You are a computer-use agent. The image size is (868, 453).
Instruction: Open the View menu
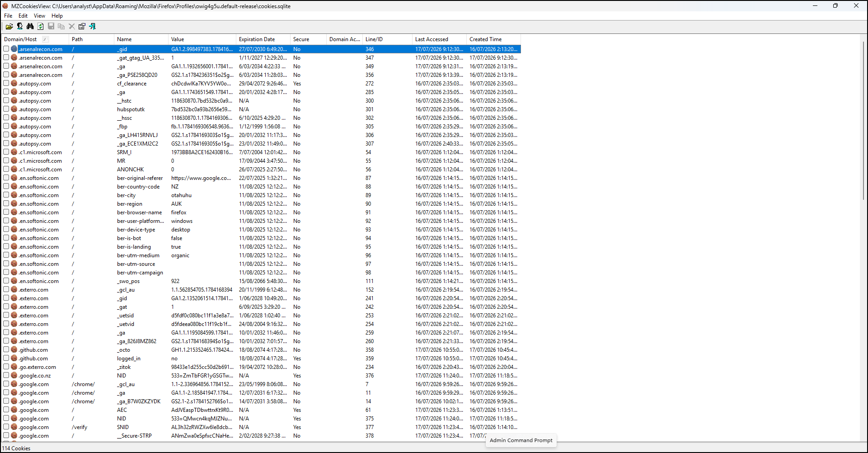[x=40, y=15]
